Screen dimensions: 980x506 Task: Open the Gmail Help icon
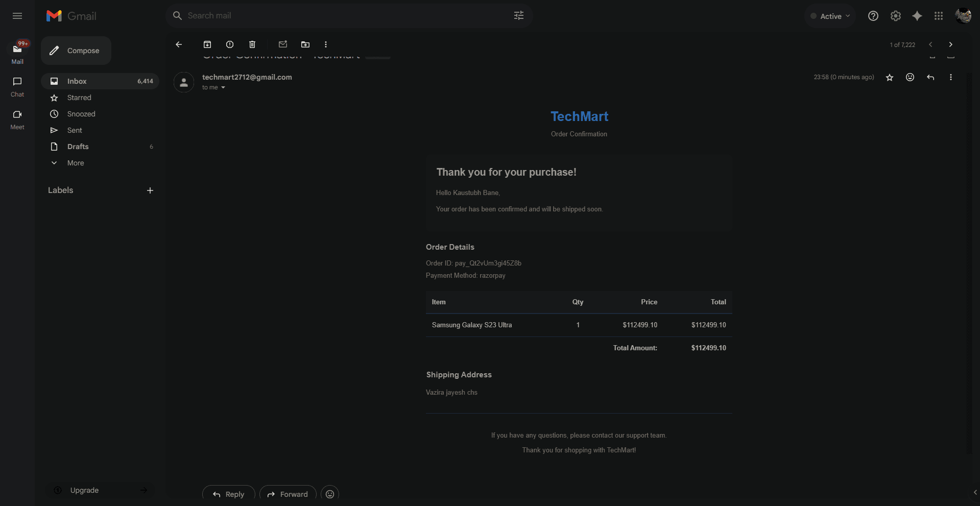click(x=873, y=16)
